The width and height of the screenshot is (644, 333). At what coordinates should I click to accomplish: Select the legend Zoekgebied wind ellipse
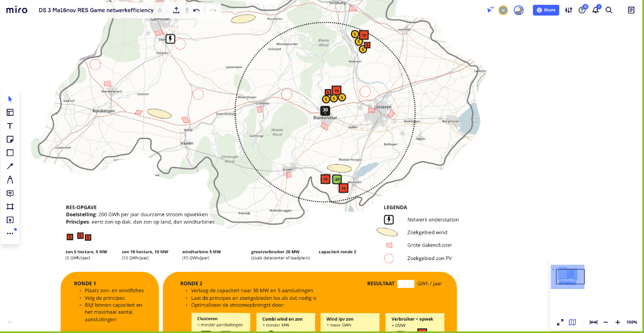click(x=387, y=232)
